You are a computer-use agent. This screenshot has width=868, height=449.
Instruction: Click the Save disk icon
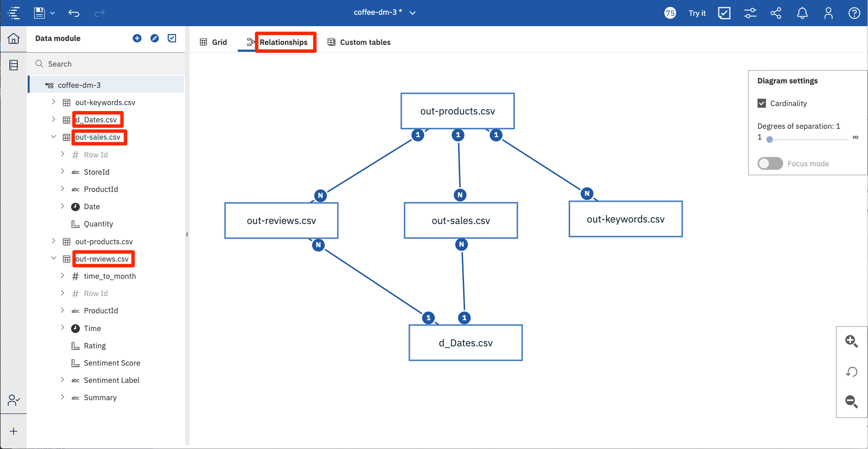click(x=39, y=13)
